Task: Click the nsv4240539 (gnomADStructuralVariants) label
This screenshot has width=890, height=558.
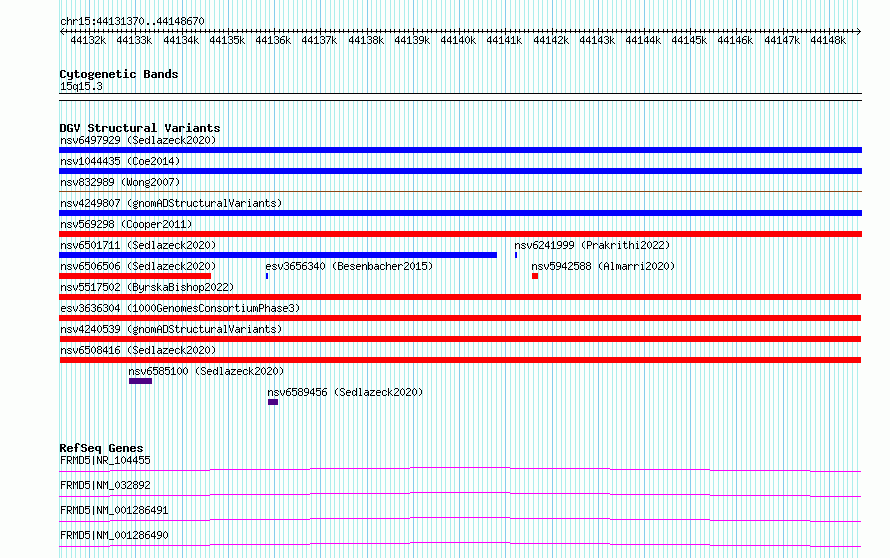Action: tap(171, 329)
